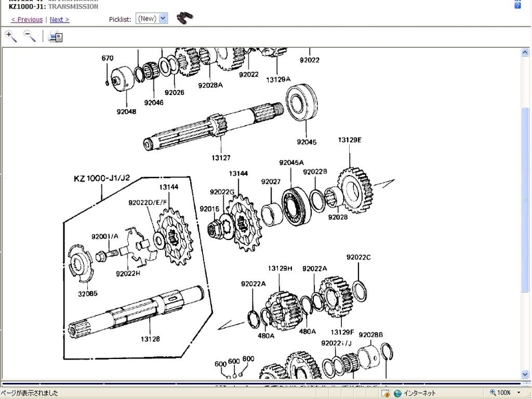
Task: Select part number 92028B label
Action: pos(370,335)
